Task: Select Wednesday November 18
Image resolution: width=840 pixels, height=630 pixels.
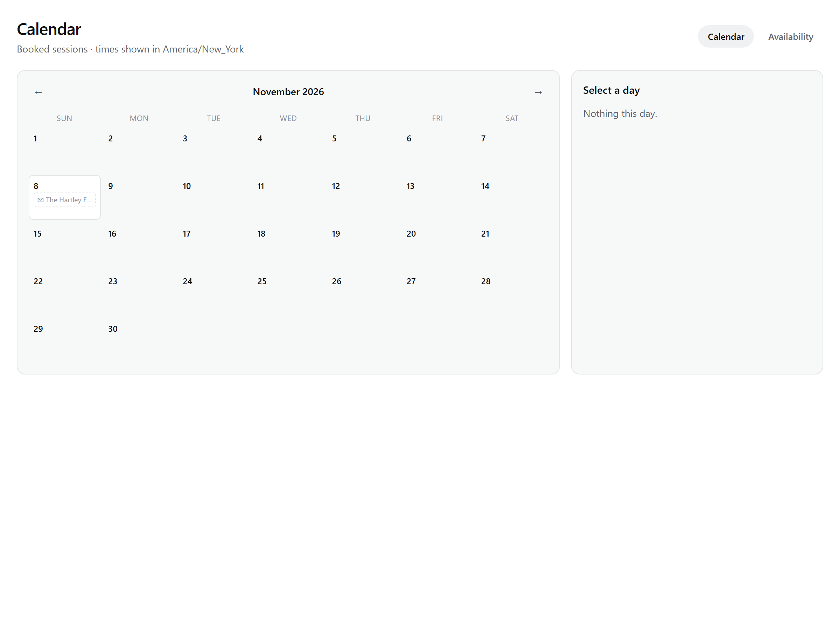Action: coord(289,245)
